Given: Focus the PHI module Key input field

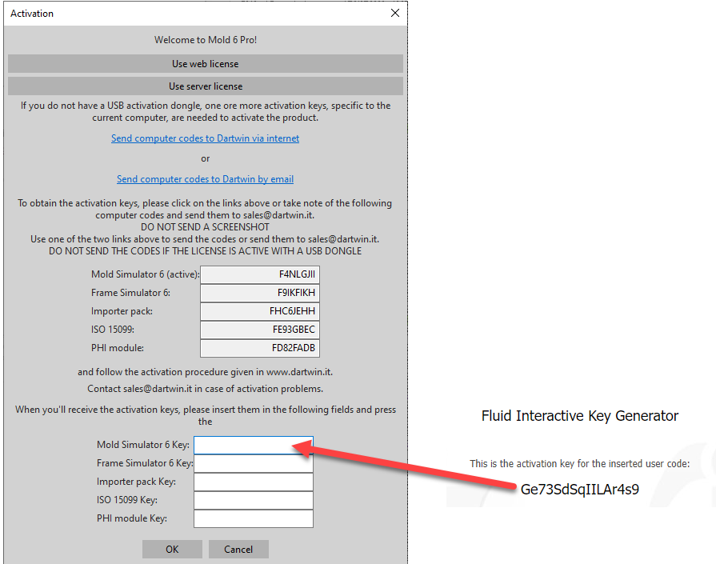Looking at the screenshot, I should 253,518.
